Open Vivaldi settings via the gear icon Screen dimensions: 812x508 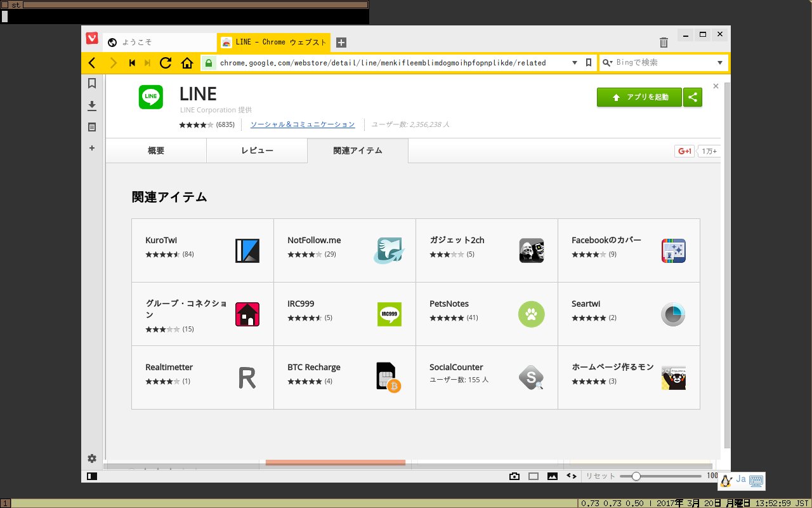[91, 458]
